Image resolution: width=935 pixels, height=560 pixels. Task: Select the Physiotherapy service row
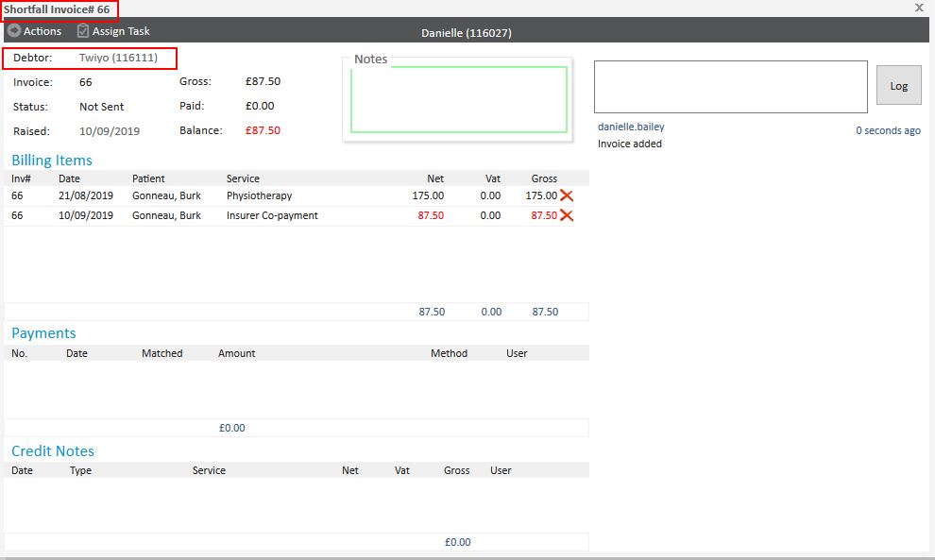pos(259,195)
